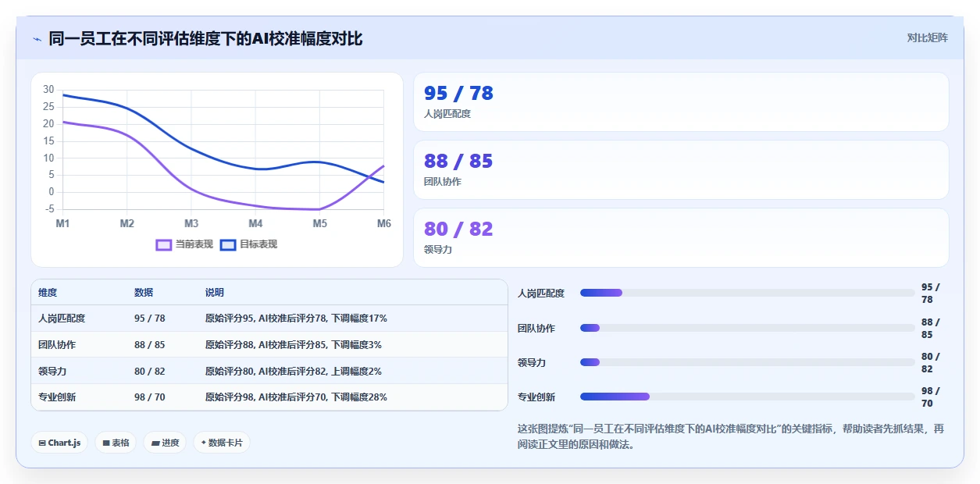Select the 专业创新 table row
980x484 pixels.
click(269, 397)
